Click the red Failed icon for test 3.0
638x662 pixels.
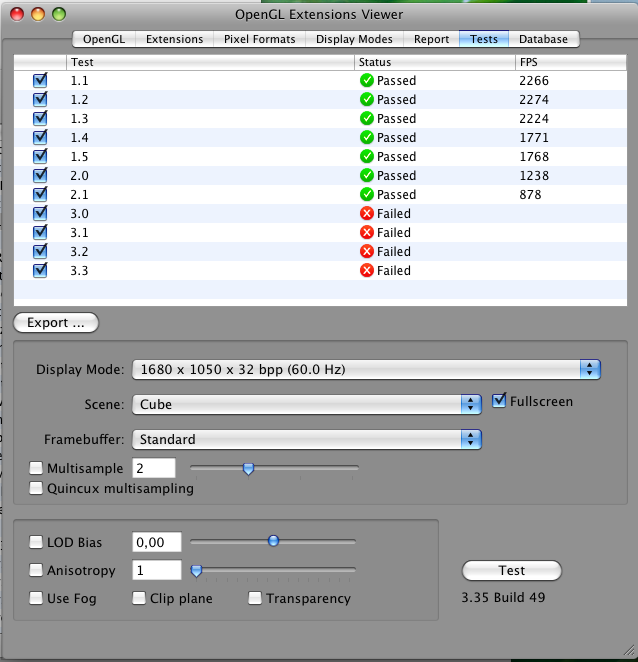367,213
